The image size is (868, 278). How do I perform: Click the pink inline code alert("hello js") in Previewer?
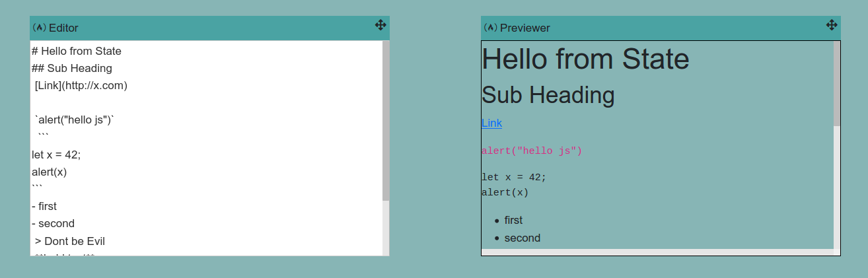coord(532,151)
